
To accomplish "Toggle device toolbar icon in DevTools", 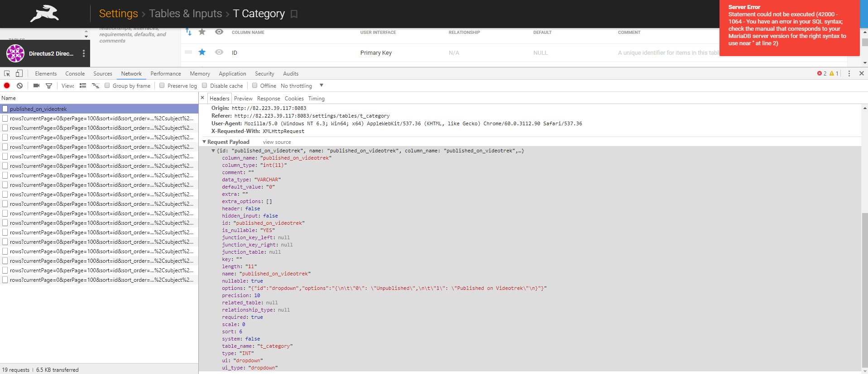I will 19,73.
